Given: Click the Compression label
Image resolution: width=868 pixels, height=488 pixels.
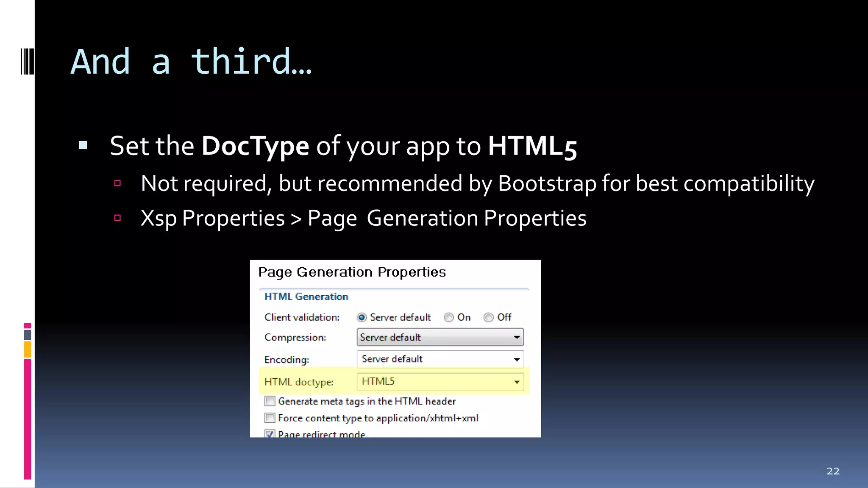Looking at the screenshot, I should (x=295, y=337).
